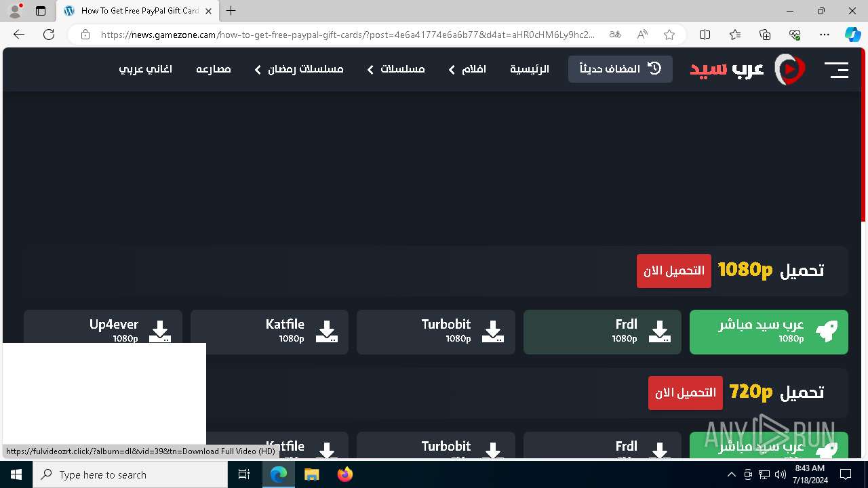Go to الرئيسية home menu item

530,69
